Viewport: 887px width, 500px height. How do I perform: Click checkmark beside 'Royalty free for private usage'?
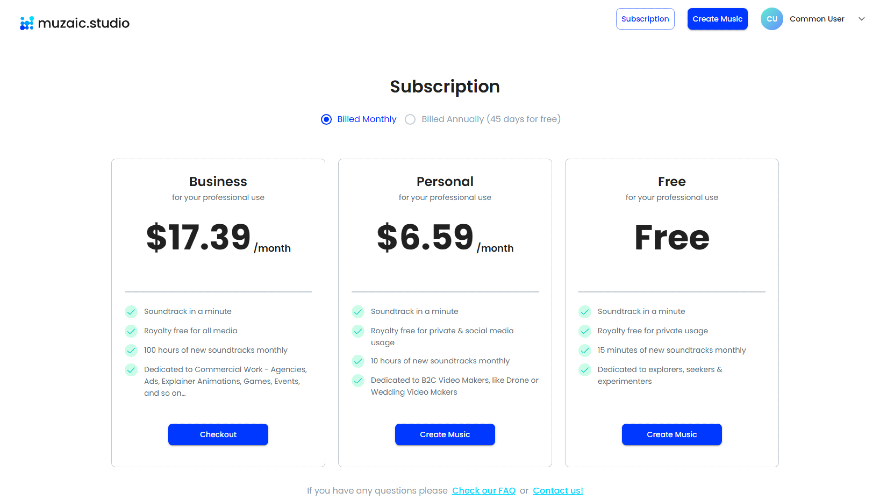click(x=585, y=330)
